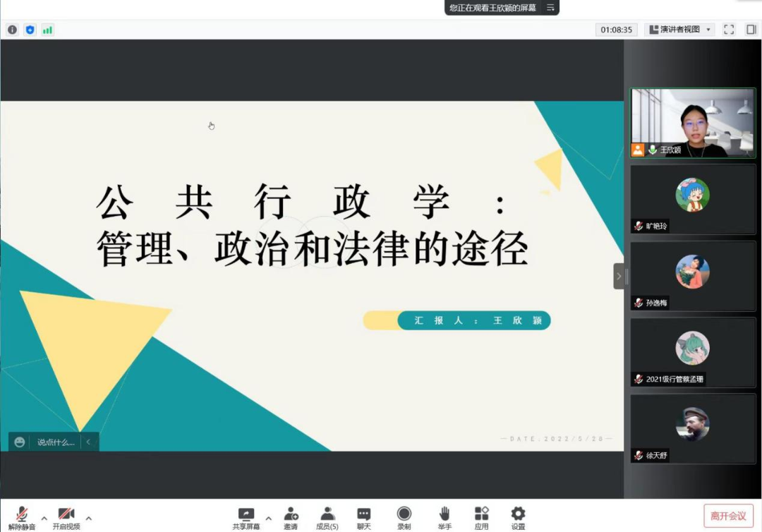Unmute with the 解除静音 button
Image resolution: width=762 pixels, height=532 pixels.
pos(21,516)
